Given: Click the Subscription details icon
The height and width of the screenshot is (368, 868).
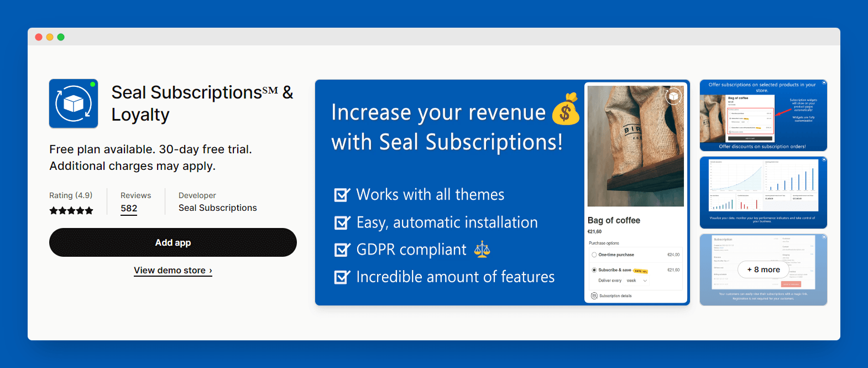Looking at the screenshot, I should point(594,296).
